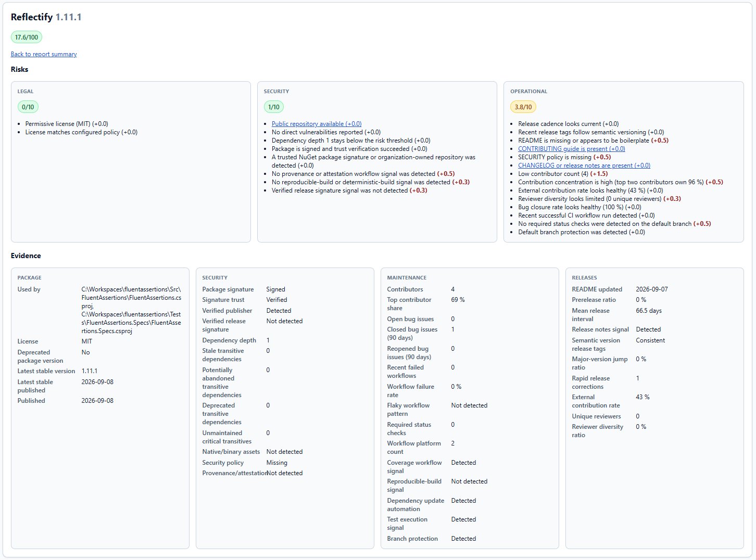
Task: Click the Security 1/10 score badge
Action: pyautogui.click(x=274, y=107)
